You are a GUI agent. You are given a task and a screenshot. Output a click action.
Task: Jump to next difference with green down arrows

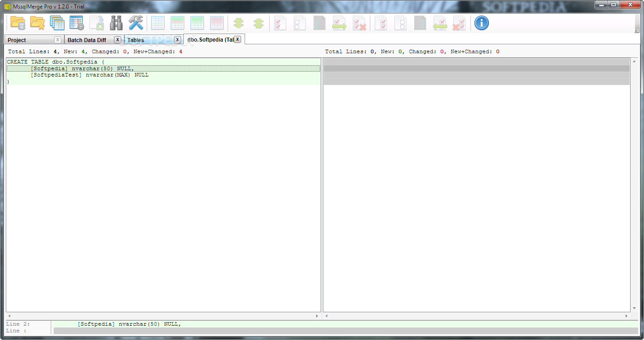pos(239,23)
